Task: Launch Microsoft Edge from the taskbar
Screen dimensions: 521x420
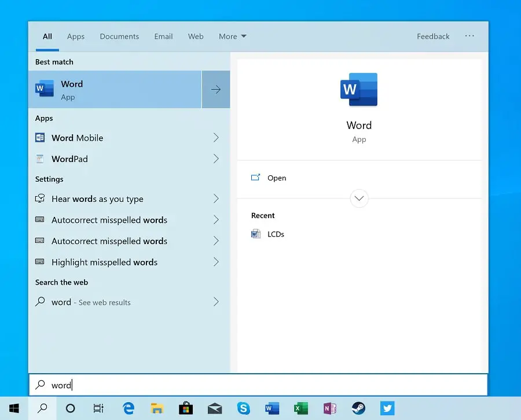Action: coord(129,408)
